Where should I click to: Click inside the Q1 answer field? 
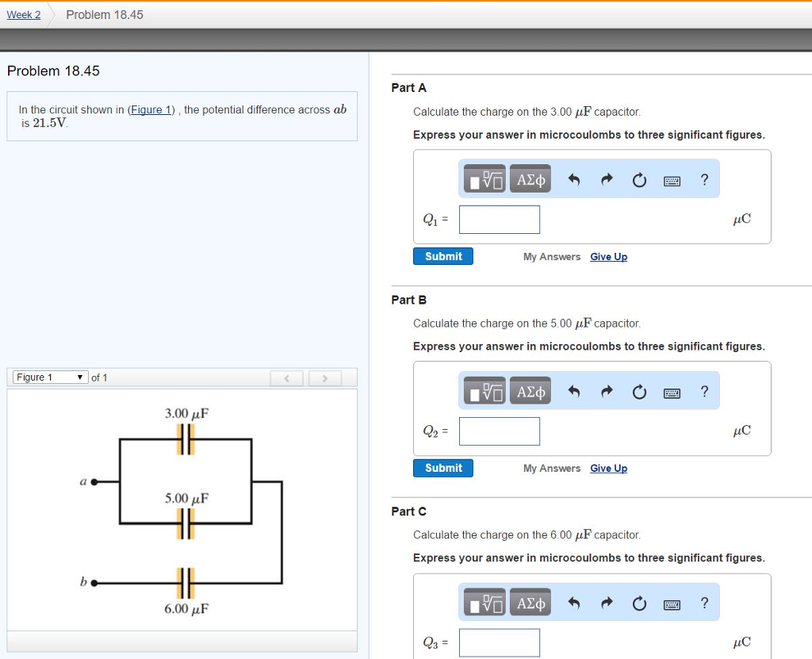499,219
